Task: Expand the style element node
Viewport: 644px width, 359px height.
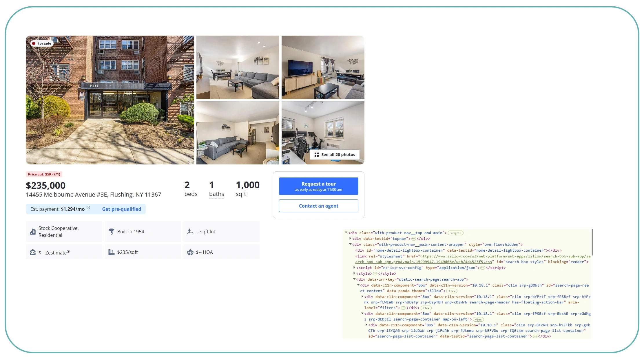Action: pyautogui.click(x=354, y=273)
